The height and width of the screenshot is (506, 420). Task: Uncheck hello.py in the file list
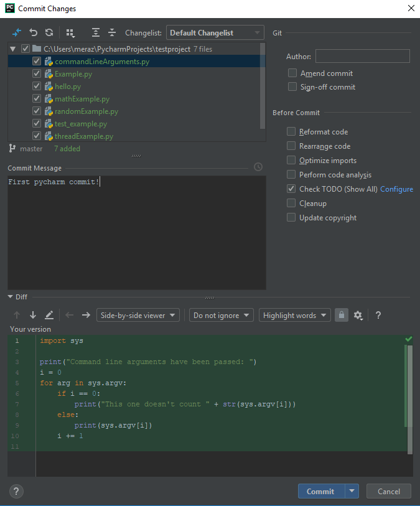coord(37,87)
